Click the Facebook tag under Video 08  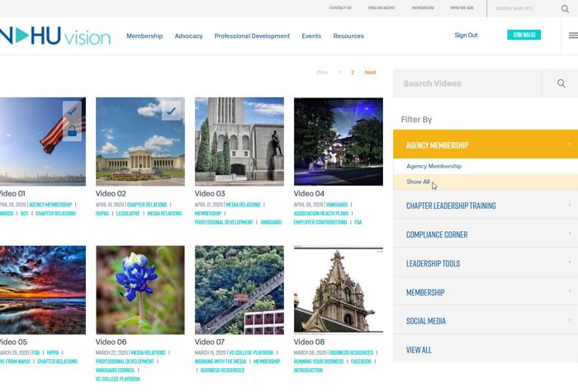(x=362, y=361)
